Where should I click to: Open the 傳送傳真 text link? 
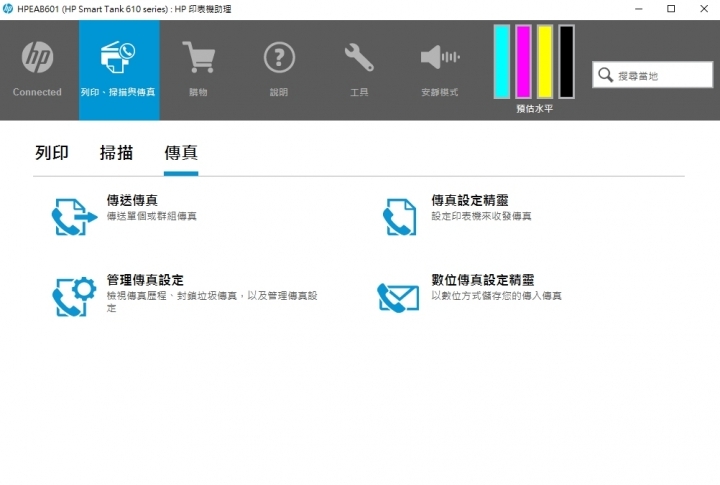click(x=132, y=200)
